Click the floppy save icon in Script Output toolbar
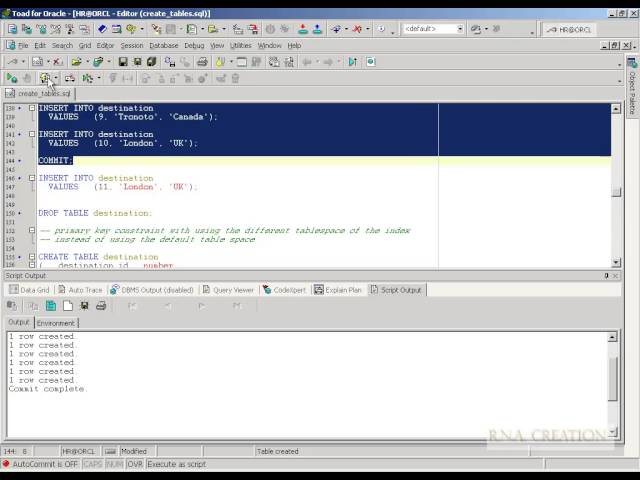 tap(84, 306)
